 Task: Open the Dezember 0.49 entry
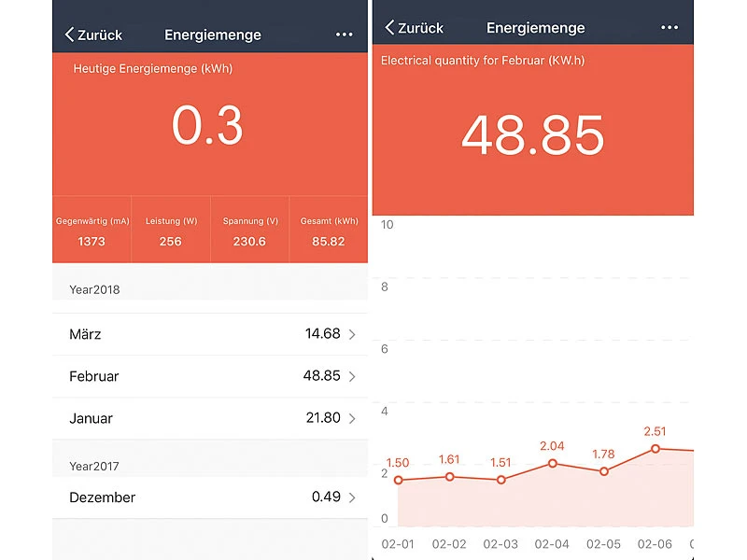click(x=210, y=497)
